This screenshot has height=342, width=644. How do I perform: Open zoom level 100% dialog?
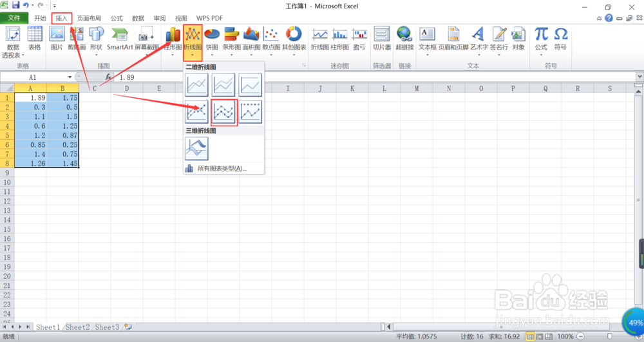565,337
